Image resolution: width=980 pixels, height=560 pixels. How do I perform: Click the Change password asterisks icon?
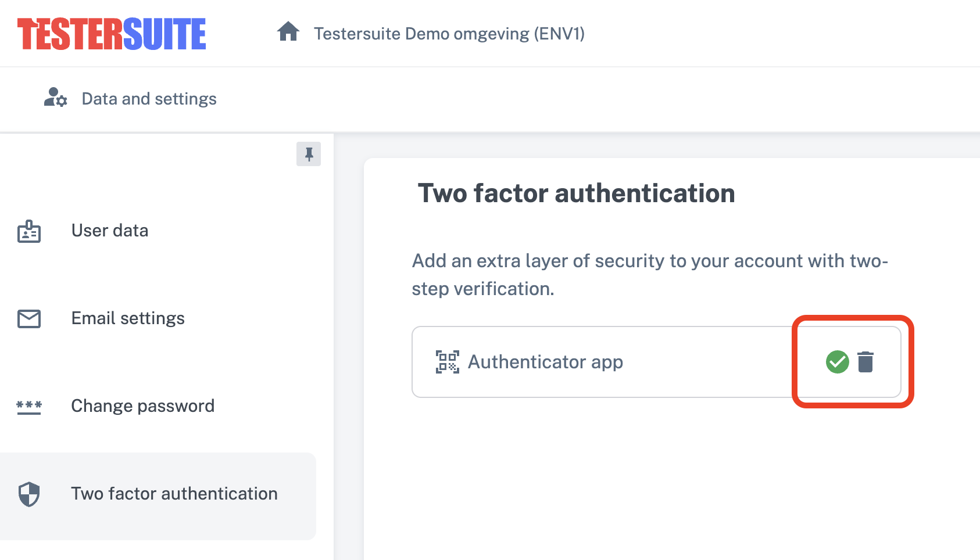click(x=29, y=406)
